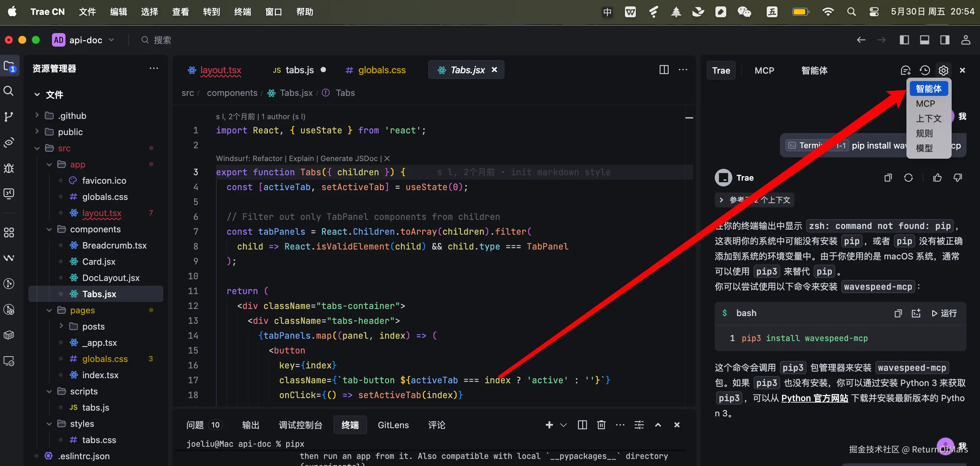Delete the terminal with trash icon
The height and width of the screenshot is (466, 980).
point(601,425)
